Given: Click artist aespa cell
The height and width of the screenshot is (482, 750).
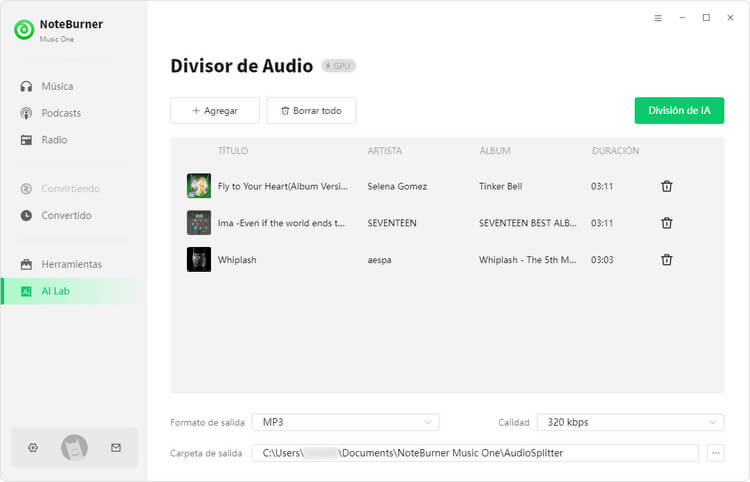Looking at the screenshot, I should 379,260.
